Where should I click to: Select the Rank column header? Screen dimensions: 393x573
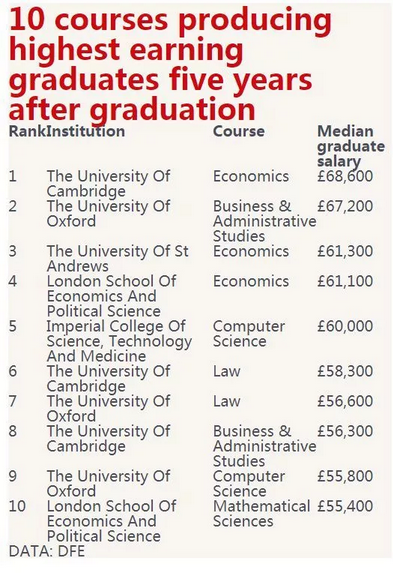coord(27,131)
